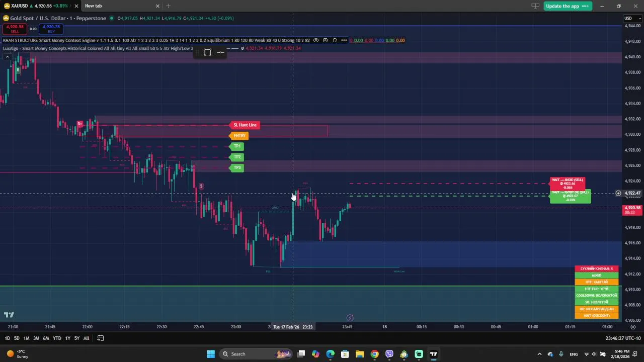This screenshot has height=362, width=644.
Task: Set chart range to 3M
Action: point(36,338)
